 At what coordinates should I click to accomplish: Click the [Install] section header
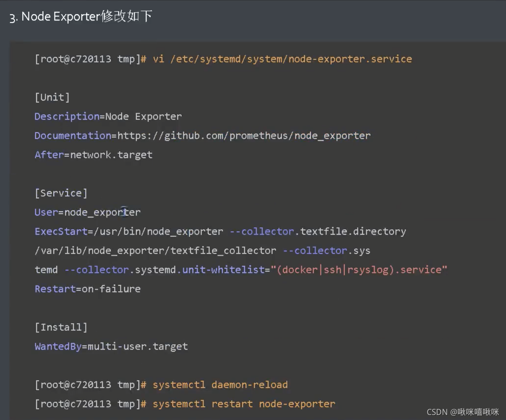click(x=61, y=327)
